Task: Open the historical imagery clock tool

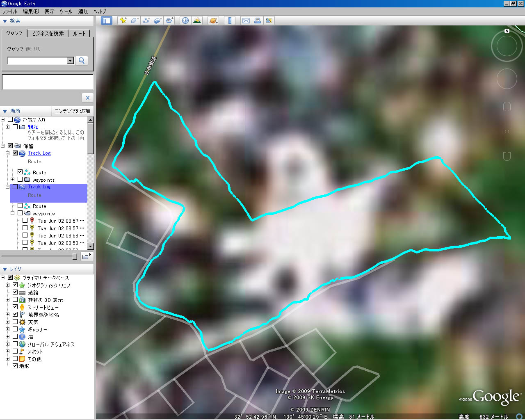Action: click(x=185, y=21)
